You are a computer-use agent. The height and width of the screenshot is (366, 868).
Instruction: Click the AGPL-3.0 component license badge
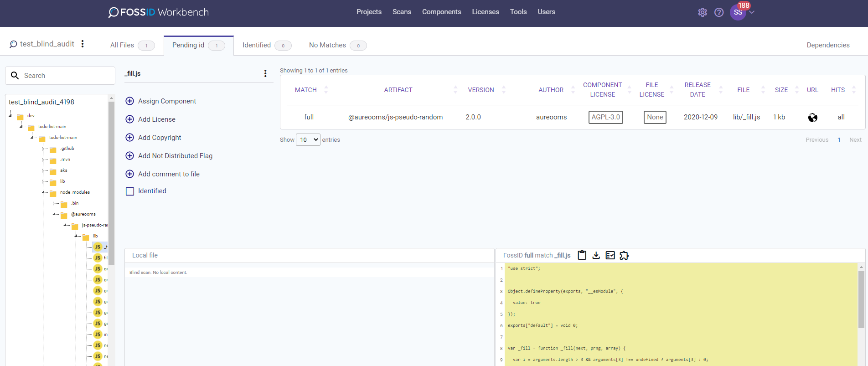605,117
